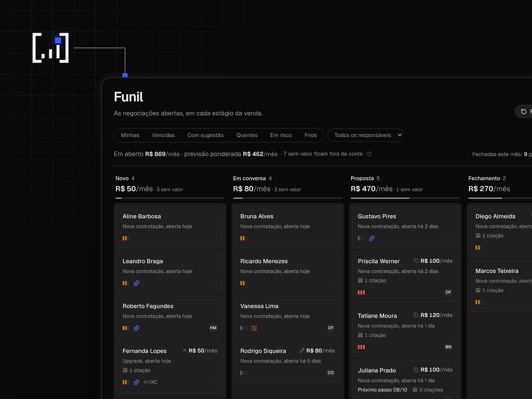Click the sparkle suggestion icon on Gustavo Pires card

pos(372,238)
